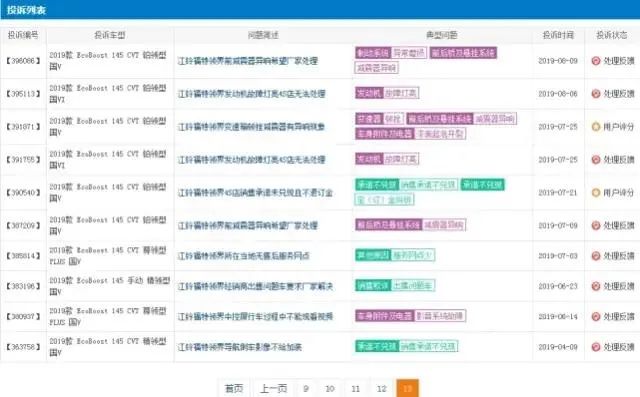Go to the first page button 首页
This screenshot has height=397, width=640.
(x=234, y=388)
